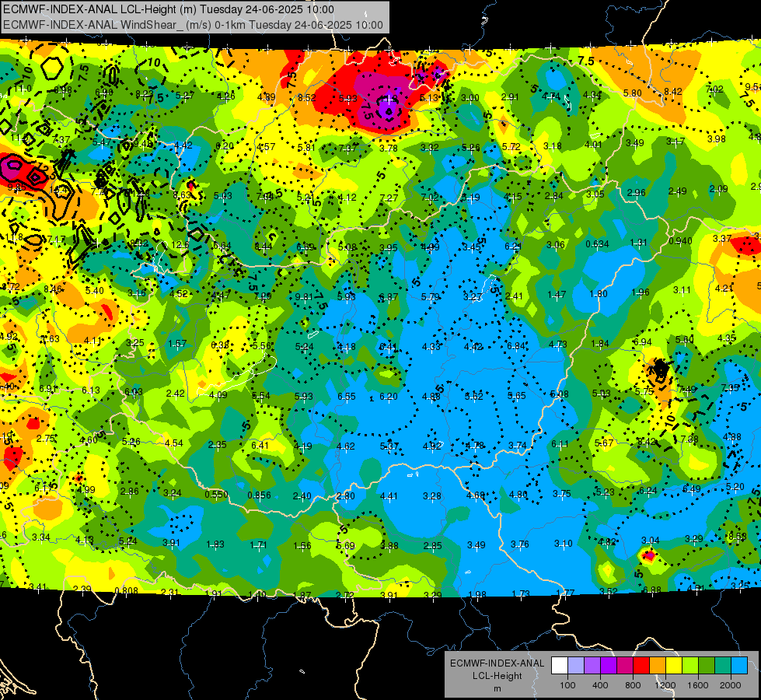Click the dark green legend swatch right of 1600

pos(706,666)
